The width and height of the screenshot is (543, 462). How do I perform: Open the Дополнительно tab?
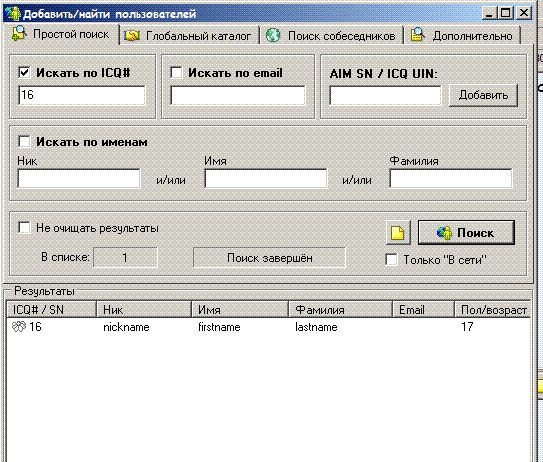(x=463, y=36)
